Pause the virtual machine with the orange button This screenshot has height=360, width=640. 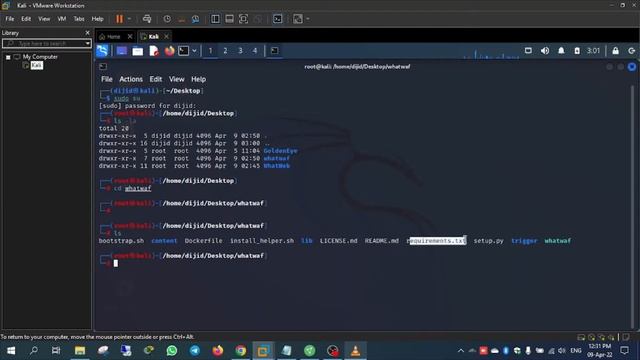point(119,19)
